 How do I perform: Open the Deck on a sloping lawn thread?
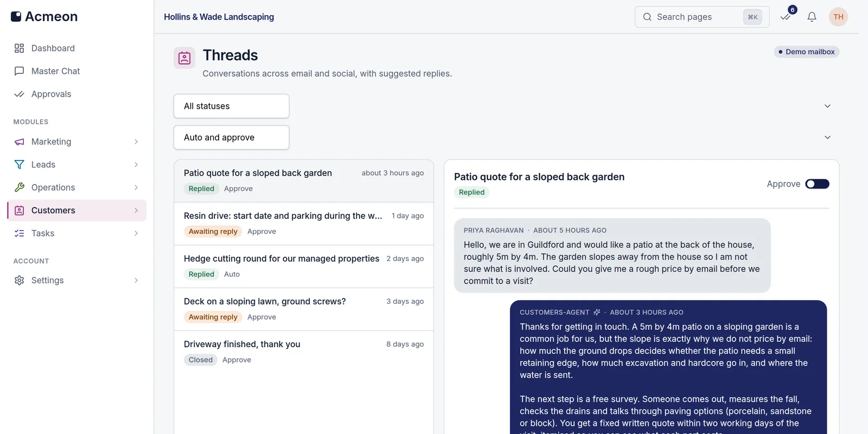(x=304, y=309)
